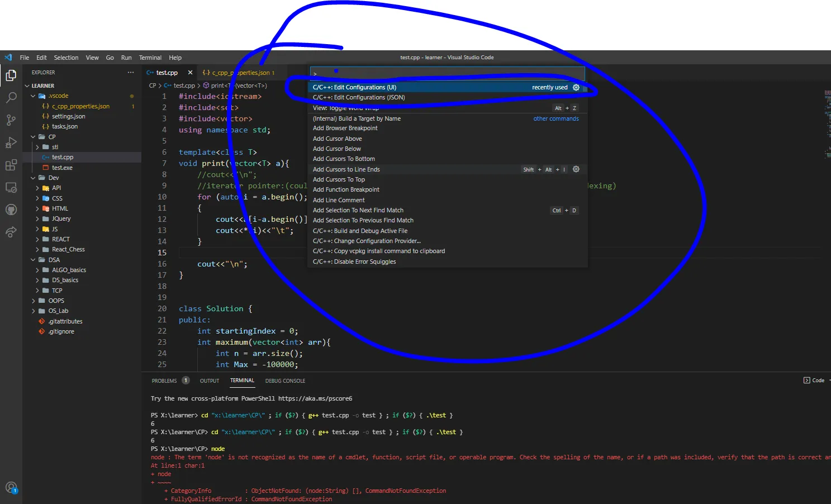
Task: Open the Accounts menu icon
Action: [x=11, y=488]
